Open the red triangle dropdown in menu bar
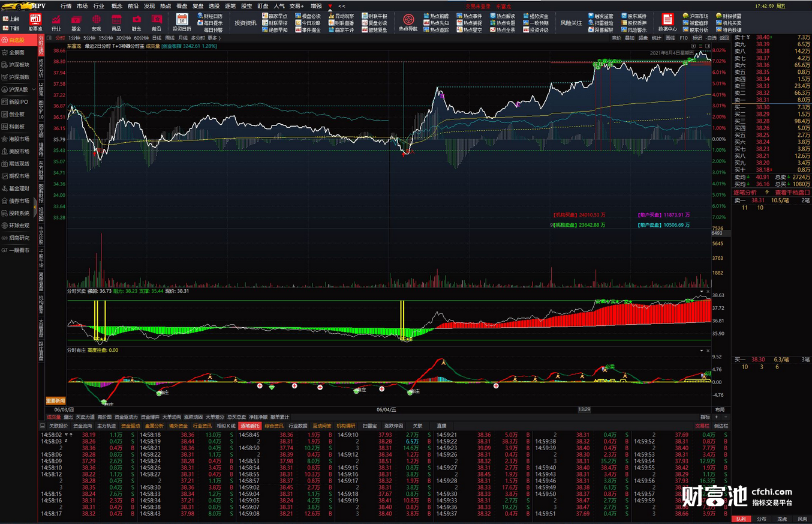 click(330, 6)
